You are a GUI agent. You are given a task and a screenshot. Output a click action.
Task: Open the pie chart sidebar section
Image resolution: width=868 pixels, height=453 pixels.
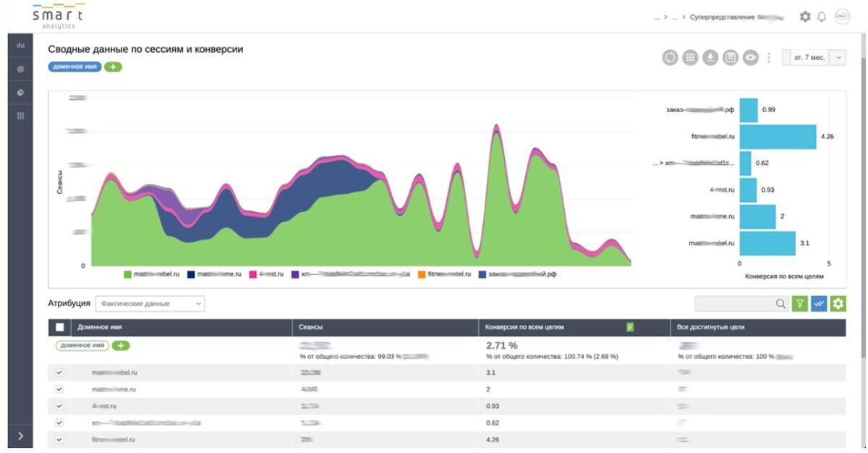pyautogui.click(x=20, y=93)
